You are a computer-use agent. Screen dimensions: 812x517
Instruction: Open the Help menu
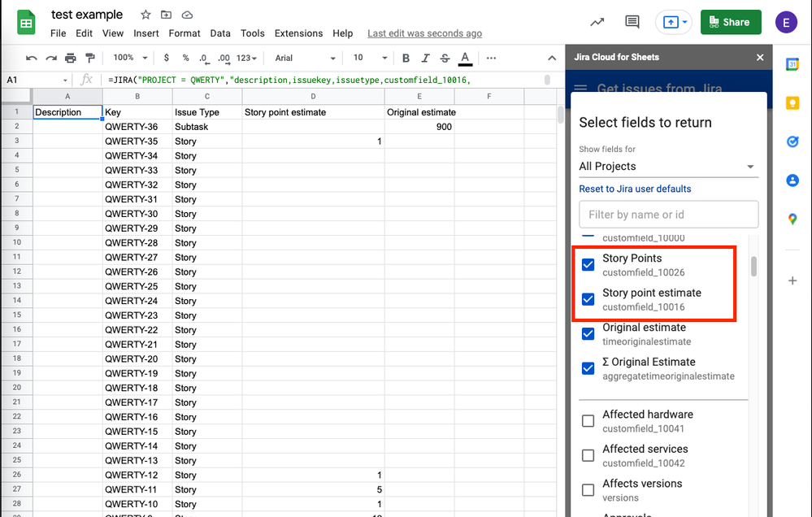point(342,33)
